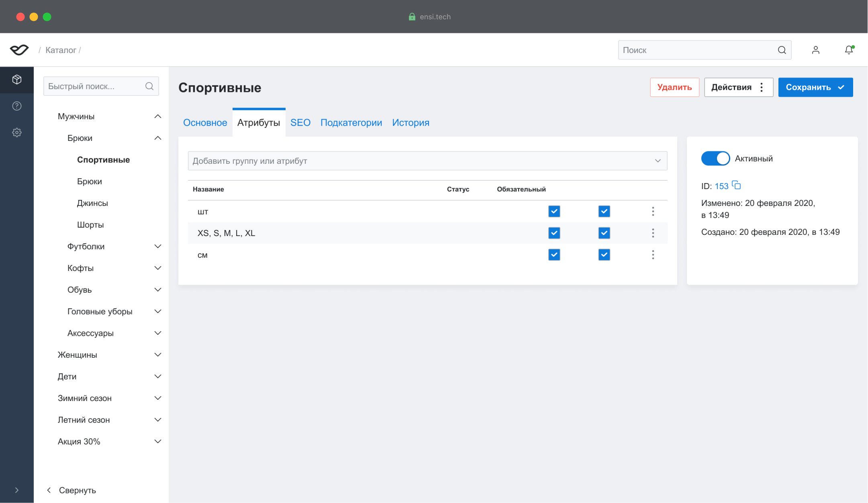Click the catalog box icon in sidebar
868x503 pixels.
[x=17, y=79]
